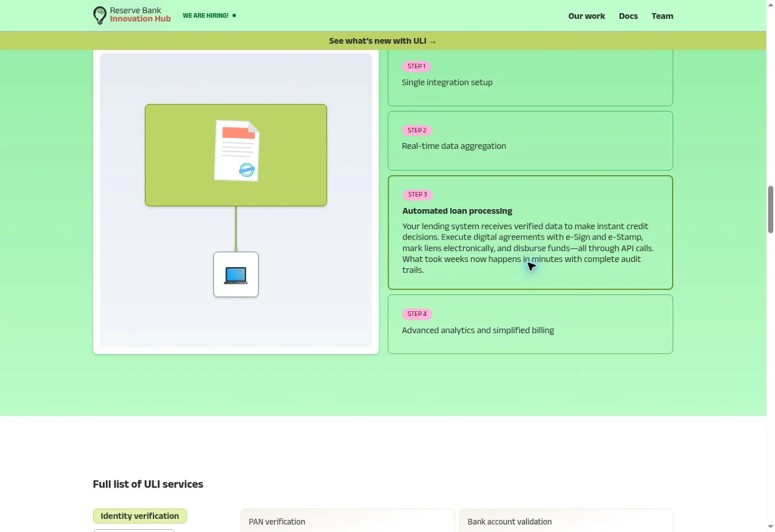Expand Step 1 Single integration setup
This screenshot has height=532, width=775.
[x=530, y=78]
